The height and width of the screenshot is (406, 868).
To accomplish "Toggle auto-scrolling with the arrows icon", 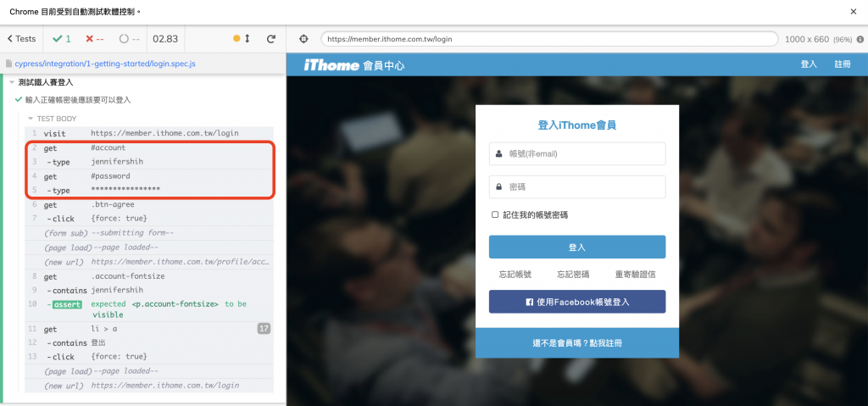I will pos(248,39).
